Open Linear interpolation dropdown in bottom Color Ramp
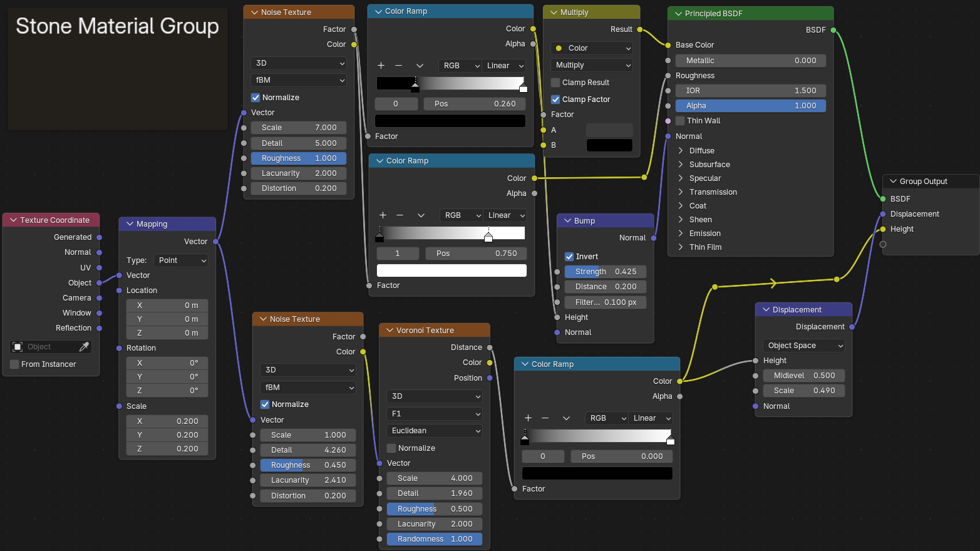Screen dimensions: 980x551 [651, 418]
